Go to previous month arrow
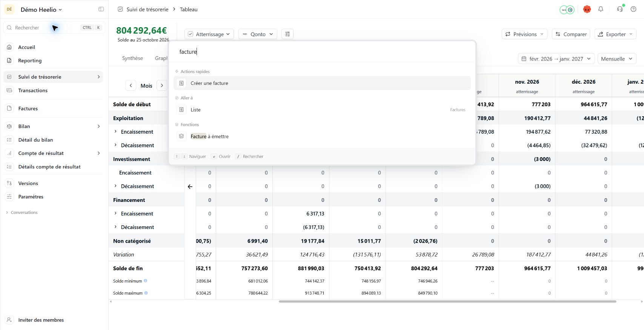The width and height of the screenshot is (644, 330). [x=131, y=86]
